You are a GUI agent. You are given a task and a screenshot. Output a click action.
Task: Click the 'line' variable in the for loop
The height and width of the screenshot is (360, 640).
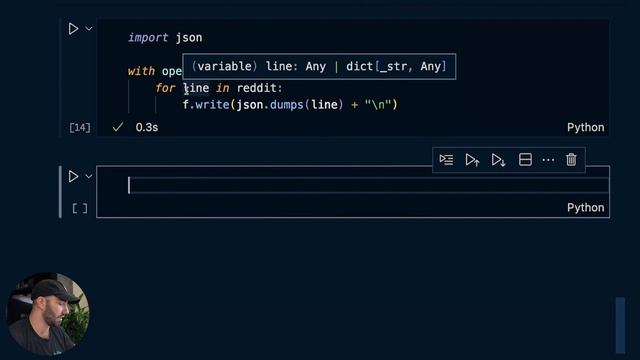coord(196,88)
